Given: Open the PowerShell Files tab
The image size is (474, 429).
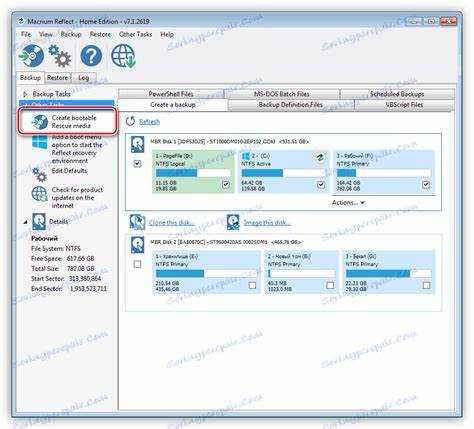Looking at the screenshot, I should pyautogui.click(x=171, y=94).
